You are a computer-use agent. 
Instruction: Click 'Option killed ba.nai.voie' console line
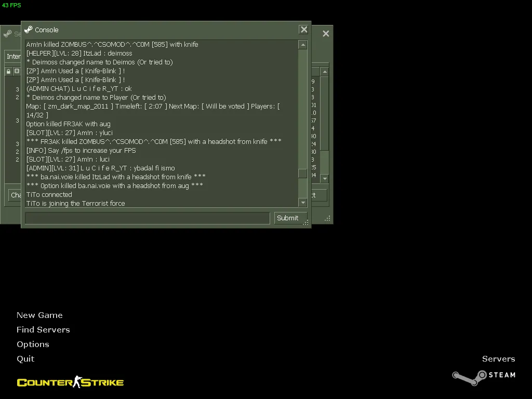pyautogui.click(x=115, y=185)
